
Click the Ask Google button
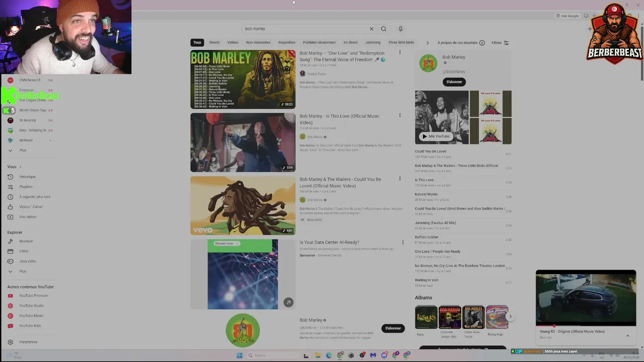click(x=568, y=16)
